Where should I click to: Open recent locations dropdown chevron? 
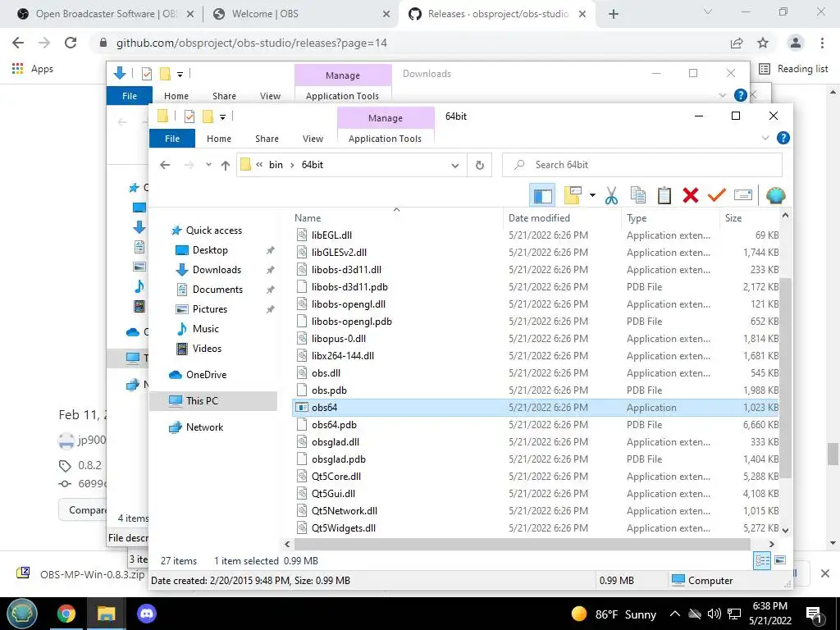click(208, 165)
